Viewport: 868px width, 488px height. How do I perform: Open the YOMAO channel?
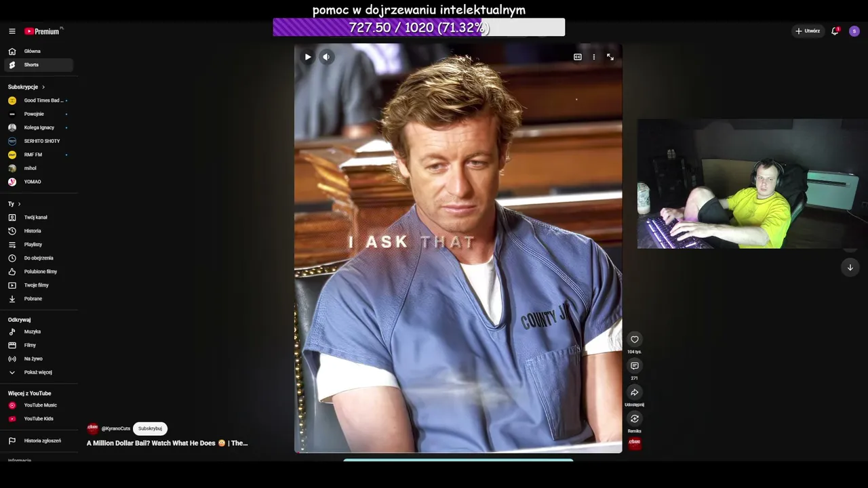tap(39, 182)
